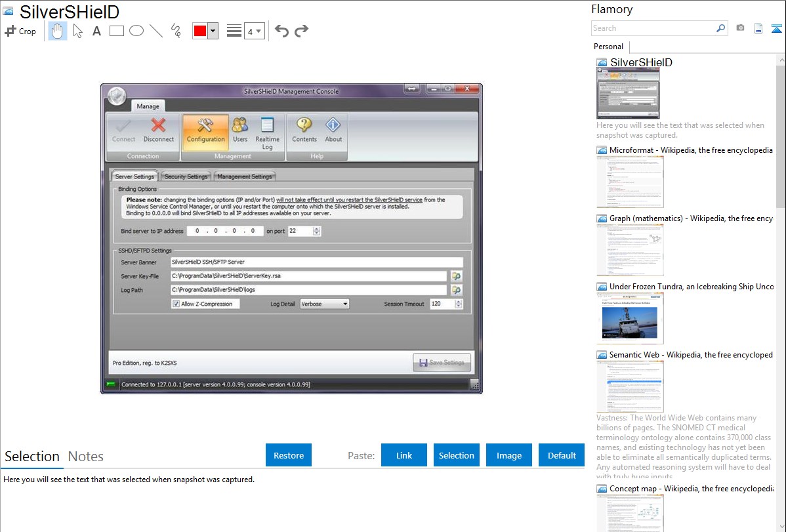Click the SilverSHielD round application button
786x532 pixels.
[x=117, y=96]
